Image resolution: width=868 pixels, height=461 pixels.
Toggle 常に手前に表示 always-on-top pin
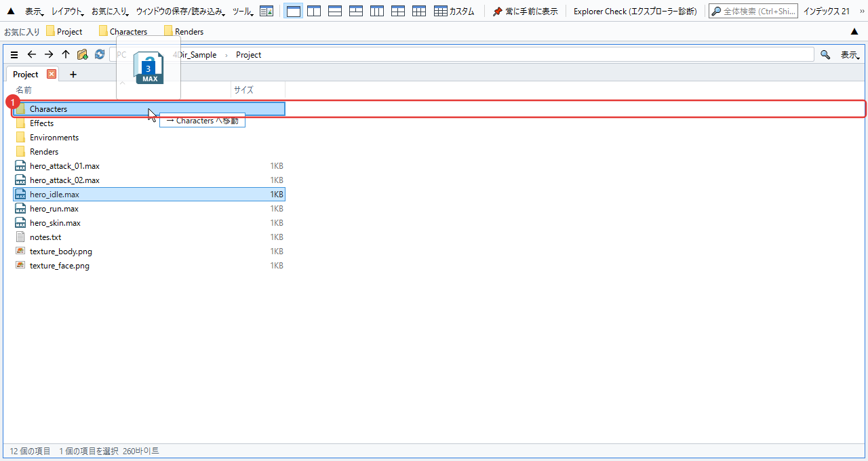tap(526, 12)
